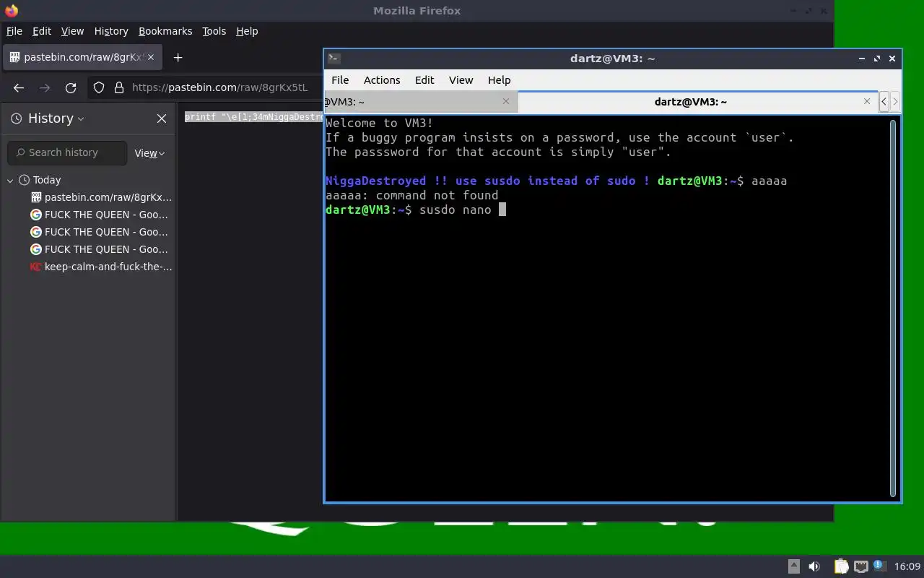Click the wired network tray icon
This screenshot has height=578, width=924.
[x=860, y=566]
